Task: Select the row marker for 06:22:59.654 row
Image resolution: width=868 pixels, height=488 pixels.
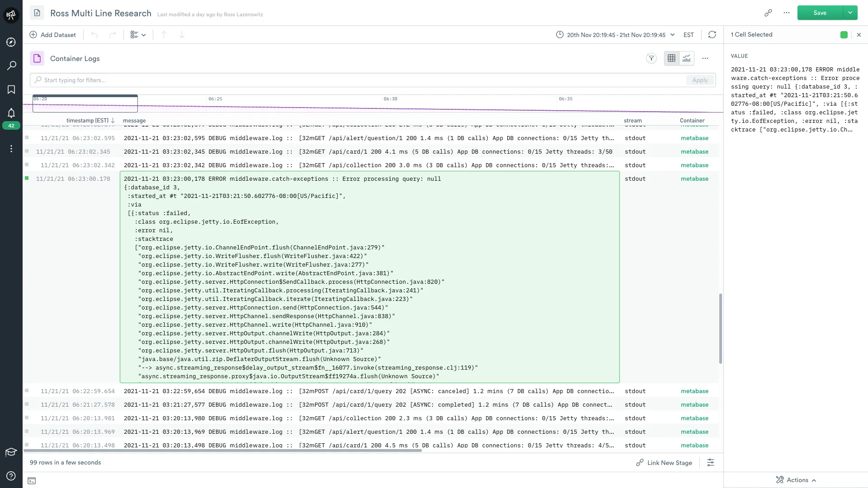Action: [27, 390]
